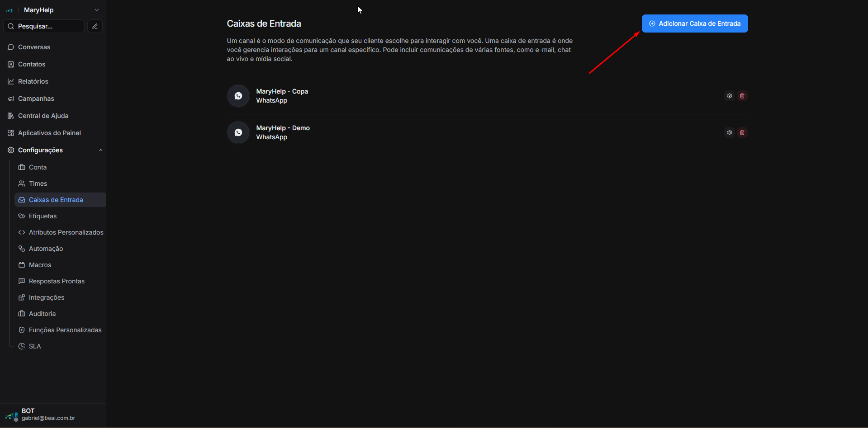Screen dimensions: 868x428
Task: Open Conversas in the sidebar
Action: 34,47
